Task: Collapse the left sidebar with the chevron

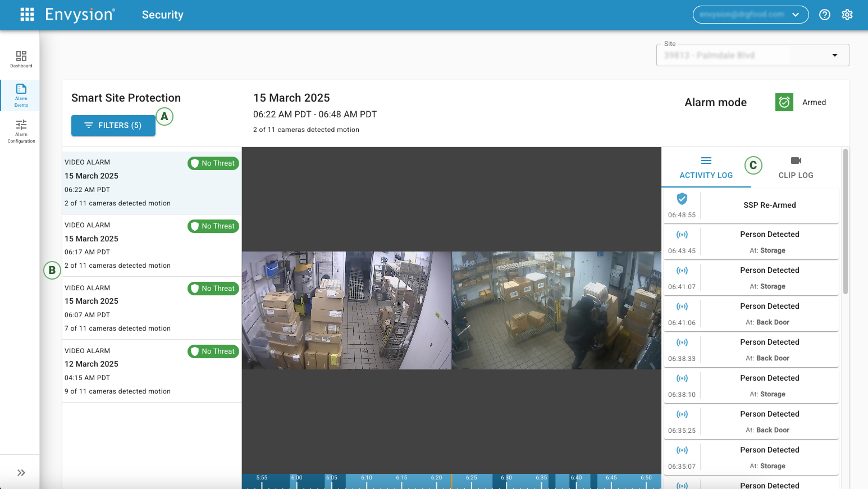Action: click(x=21, y=472)
